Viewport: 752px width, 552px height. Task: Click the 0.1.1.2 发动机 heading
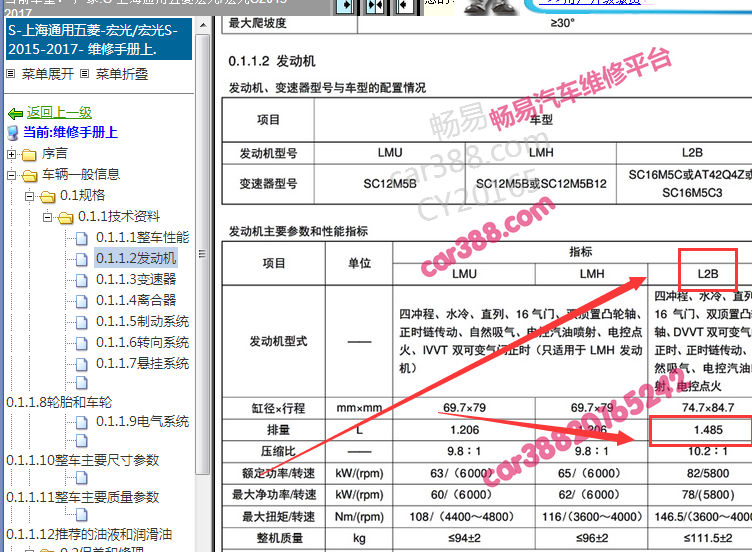(x=271, y=61)
